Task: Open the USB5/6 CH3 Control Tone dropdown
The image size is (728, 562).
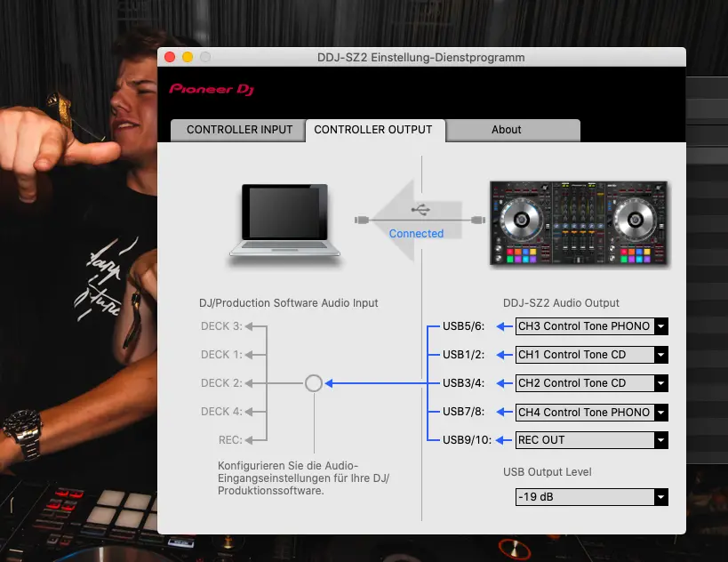Action: [x=591, y=326]
